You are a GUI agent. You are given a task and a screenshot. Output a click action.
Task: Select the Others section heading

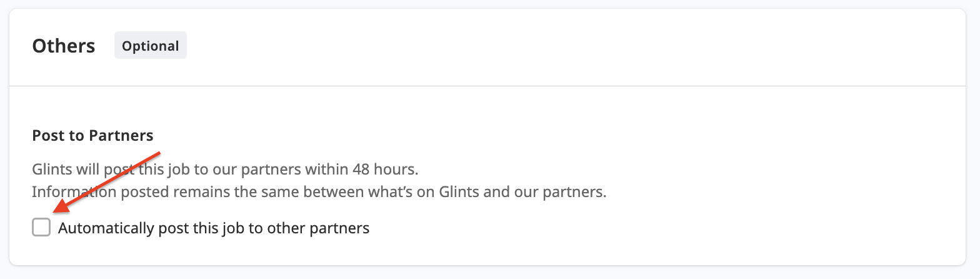tap(64, 46)
